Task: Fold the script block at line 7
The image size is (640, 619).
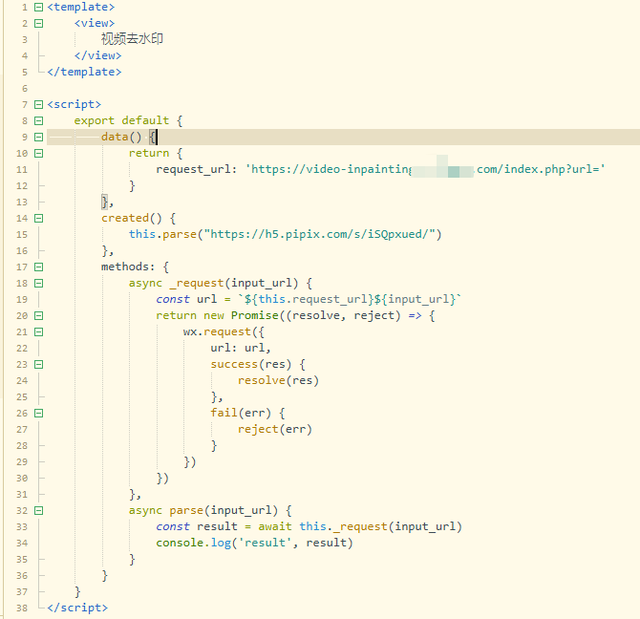Action: point(38,104)
